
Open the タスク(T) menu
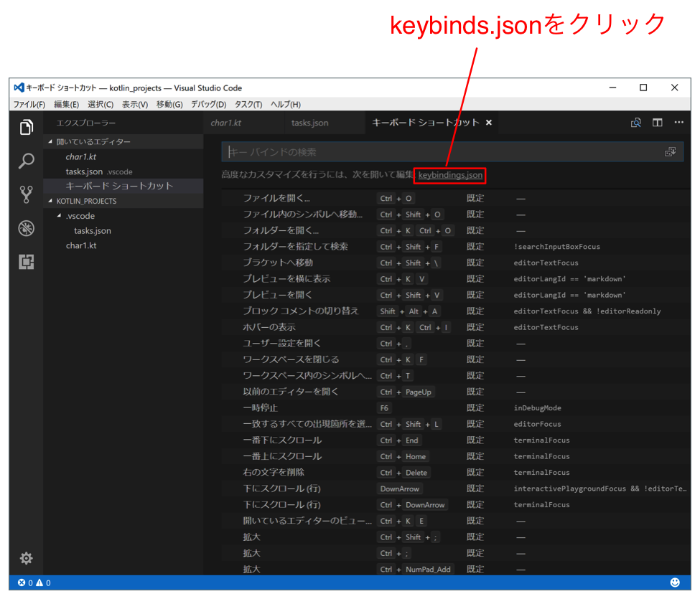[248, 104]
